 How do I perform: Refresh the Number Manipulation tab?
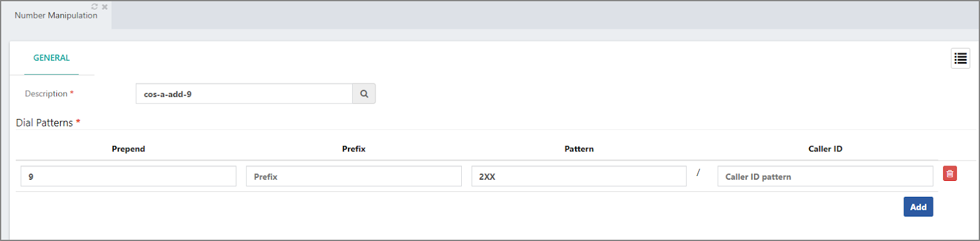[x=94, y=7]
